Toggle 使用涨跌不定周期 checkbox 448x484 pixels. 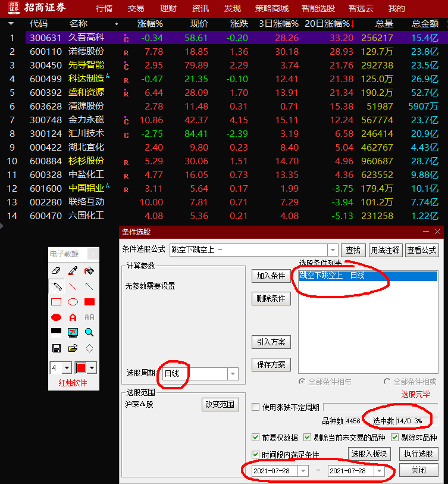[255, 407]
